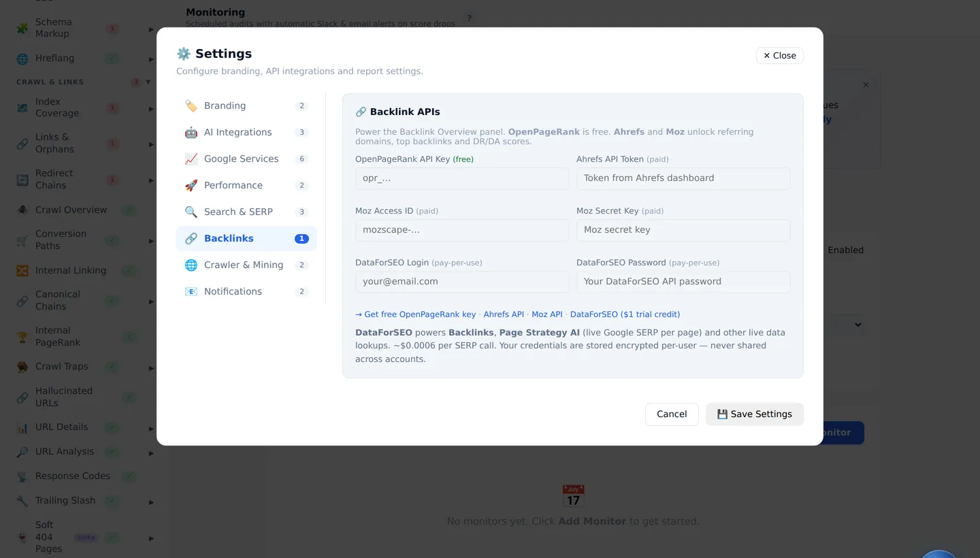Cancel the settings dialog
Screen dimensions: 980x558
(x=672, y=414)
